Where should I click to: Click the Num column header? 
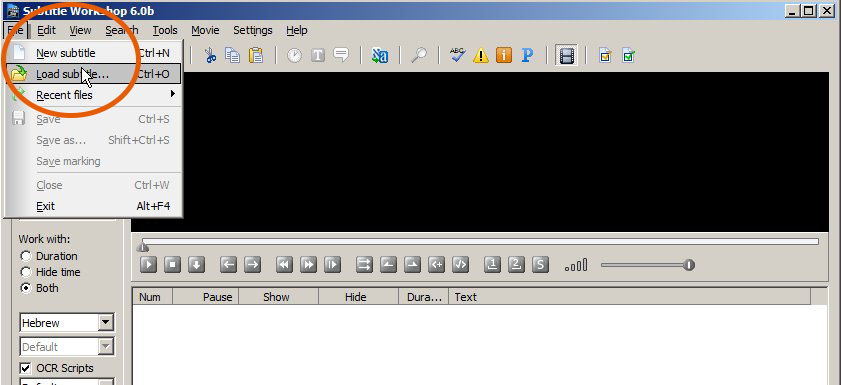click(152, 297)
